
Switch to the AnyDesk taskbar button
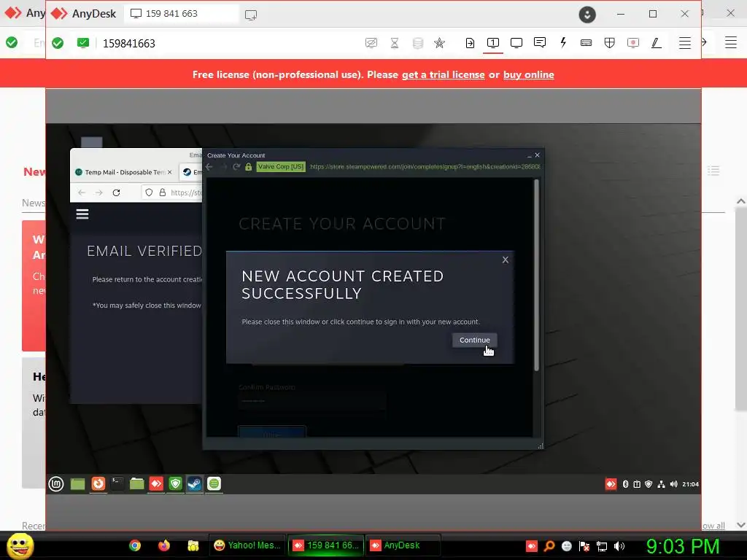point(403,545)
